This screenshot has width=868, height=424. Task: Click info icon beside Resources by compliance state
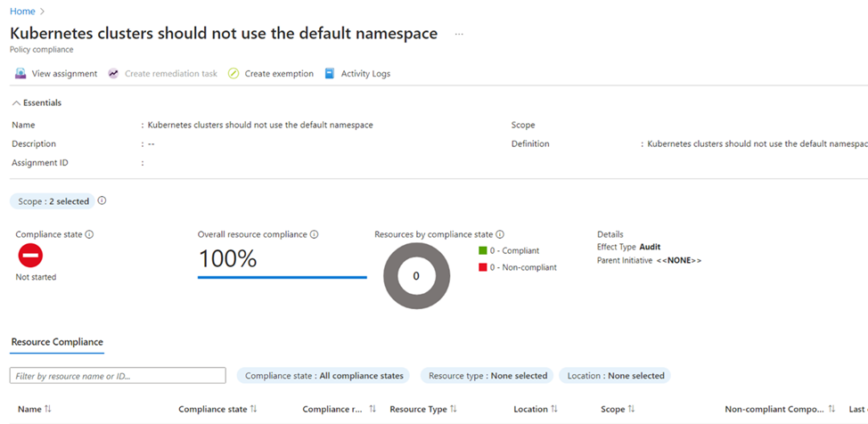[x=500, y=234]
